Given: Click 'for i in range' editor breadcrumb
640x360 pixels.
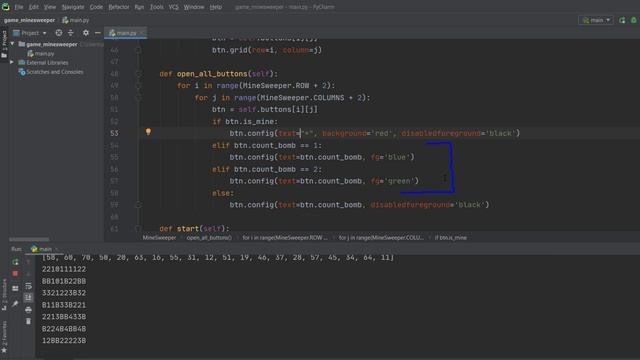Looking at the screenshot, I should pos(285,238).
